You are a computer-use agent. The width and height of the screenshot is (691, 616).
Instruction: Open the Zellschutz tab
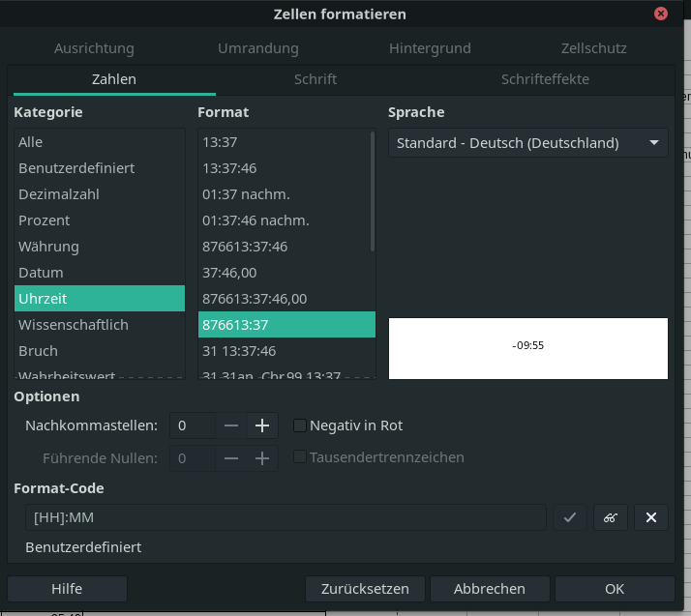594,48
